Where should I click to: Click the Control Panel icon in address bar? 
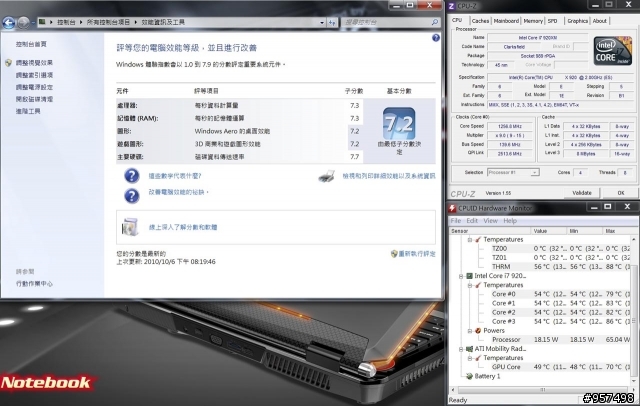(x=42, y=22)
